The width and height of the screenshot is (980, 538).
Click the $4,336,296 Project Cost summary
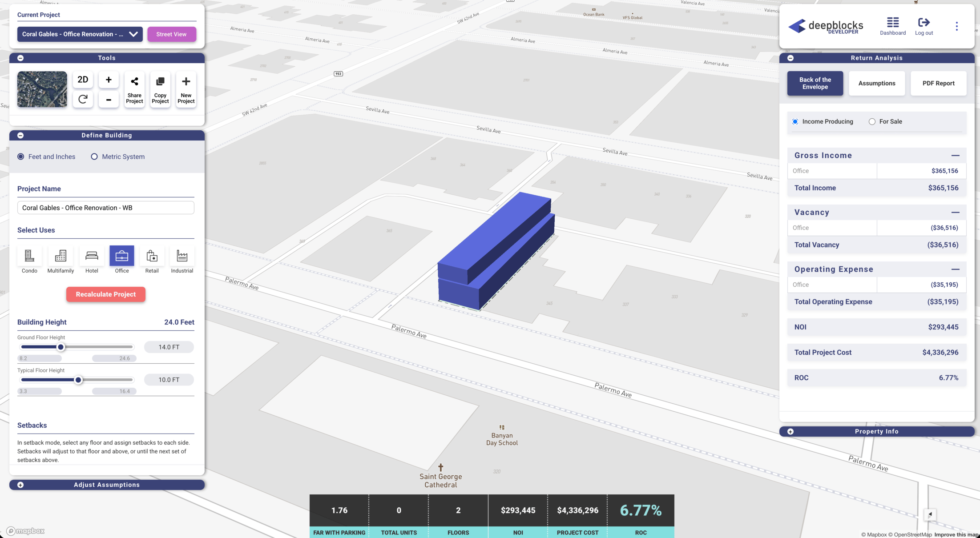coord(577,510)
